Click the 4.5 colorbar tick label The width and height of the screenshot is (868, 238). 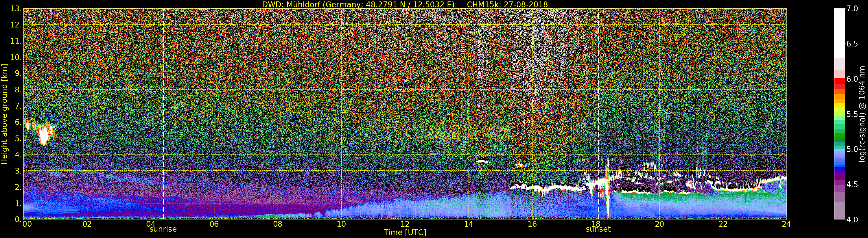click(852, 184)
